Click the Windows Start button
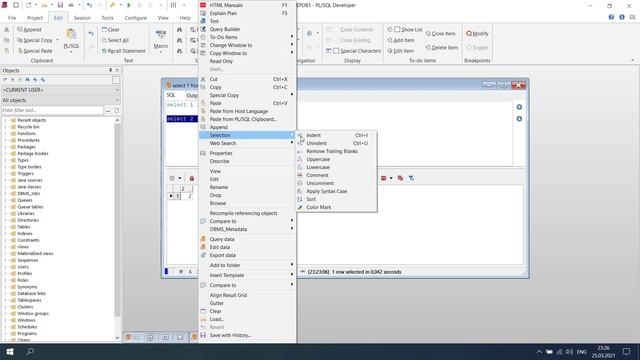 tap(10, 351)
